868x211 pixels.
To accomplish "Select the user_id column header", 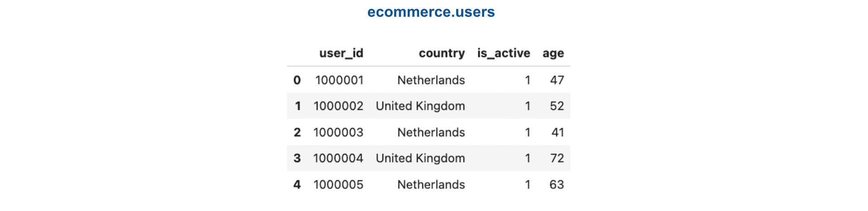I will point(341,53).
